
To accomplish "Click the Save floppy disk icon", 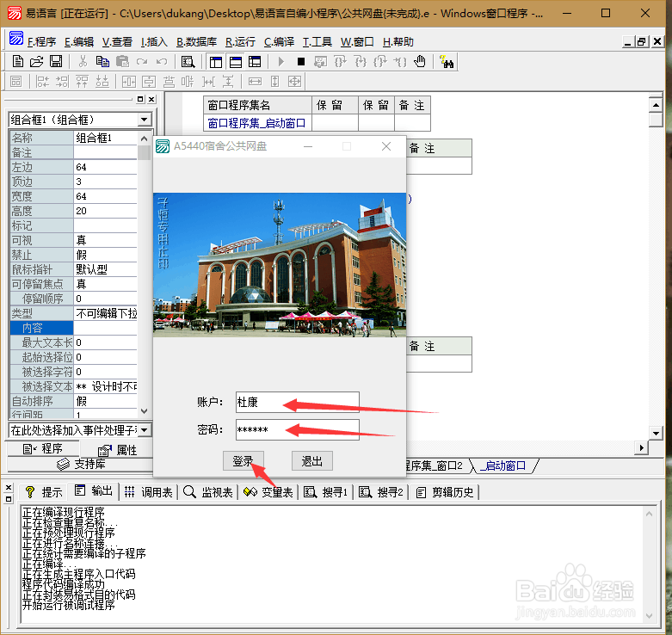I will (56, 62).
